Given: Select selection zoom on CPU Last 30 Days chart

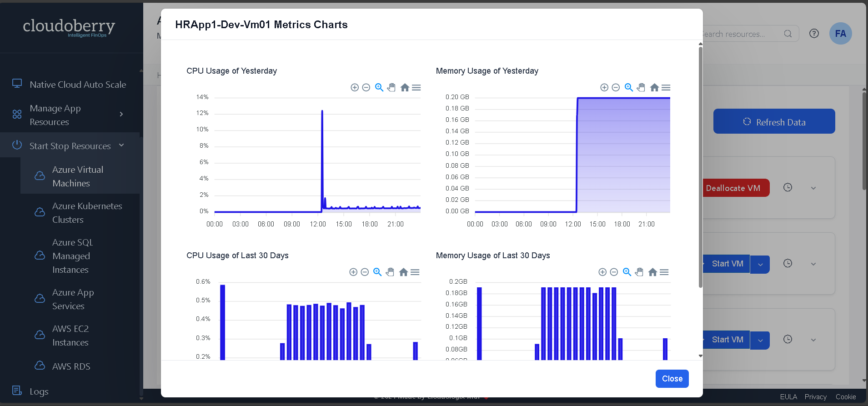Looking at the screenshot, I should coord(377,272).
